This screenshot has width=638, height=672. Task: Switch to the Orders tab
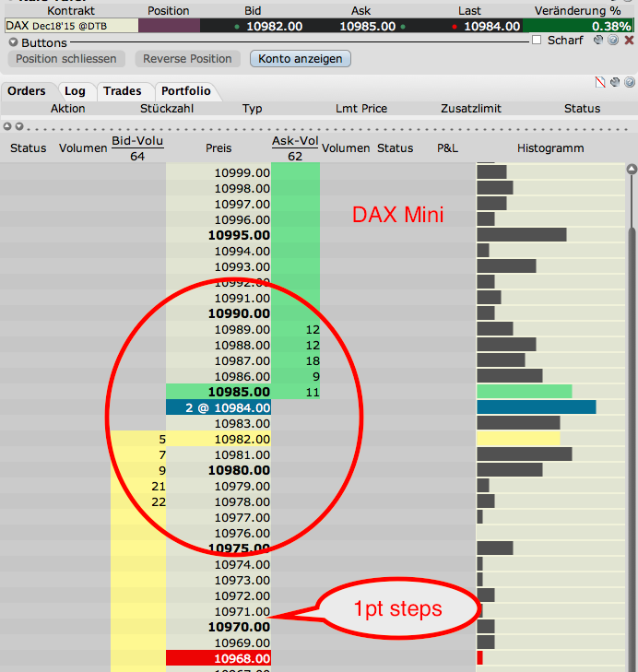click(x=27, y=91)
